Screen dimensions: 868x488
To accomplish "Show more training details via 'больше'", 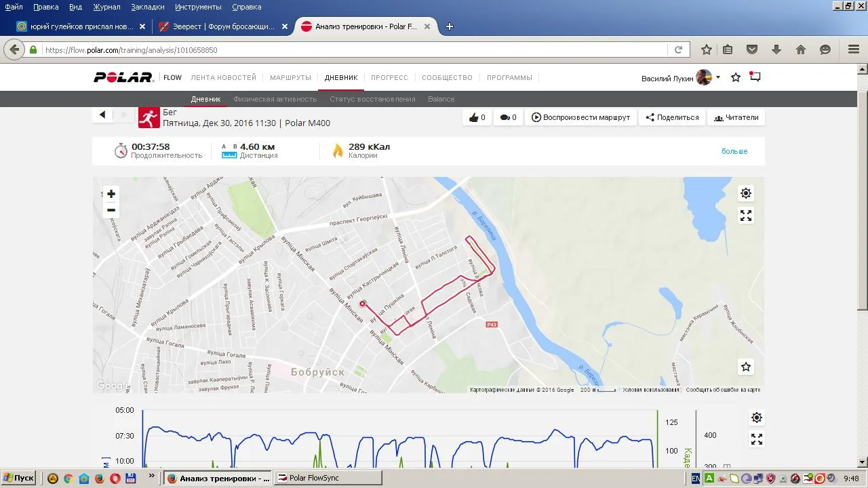I will click(x=734, y=151).
